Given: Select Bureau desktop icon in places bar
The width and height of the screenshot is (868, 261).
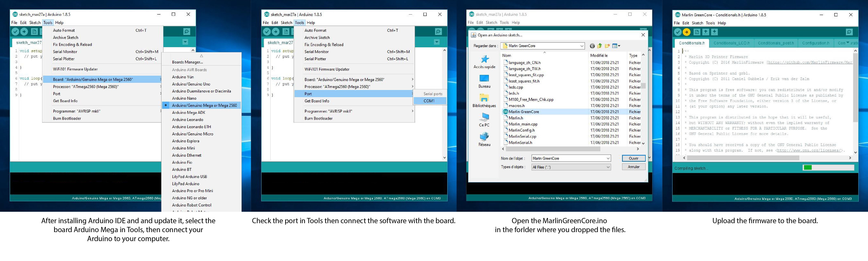Looking at the screenshot, I should (x=484, y=79).
